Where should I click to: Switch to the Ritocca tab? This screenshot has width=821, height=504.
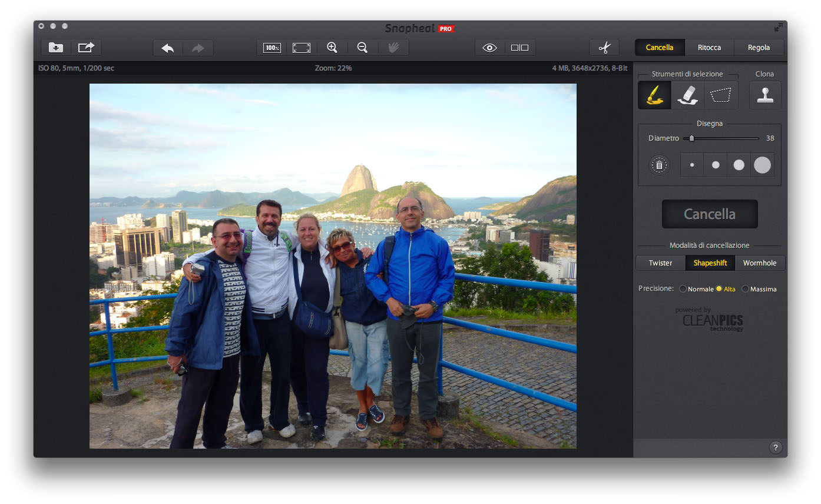pyautogui.click(x=710, y=48)
